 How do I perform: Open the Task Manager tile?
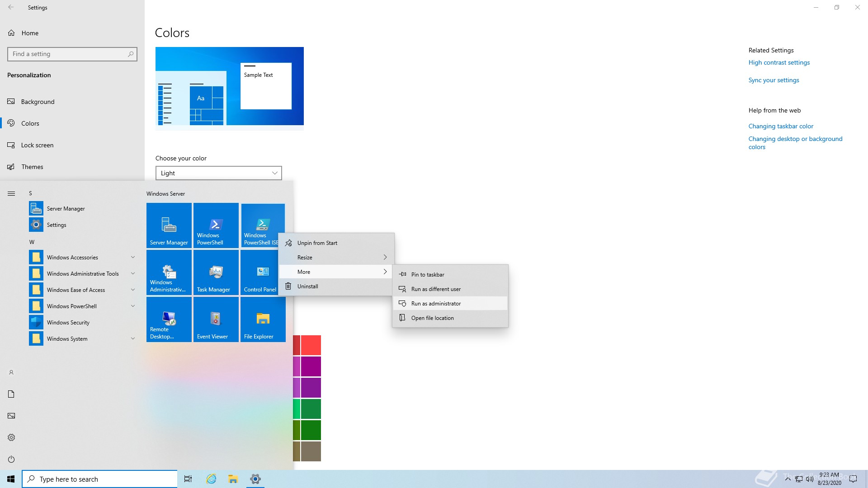[216, 272]
